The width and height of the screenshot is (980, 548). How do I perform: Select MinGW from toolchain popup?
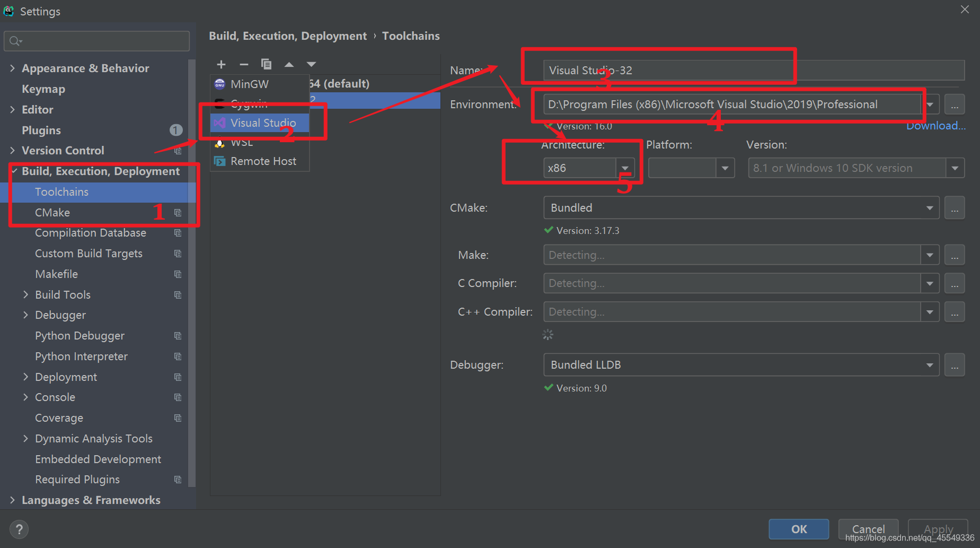[260, 84]
